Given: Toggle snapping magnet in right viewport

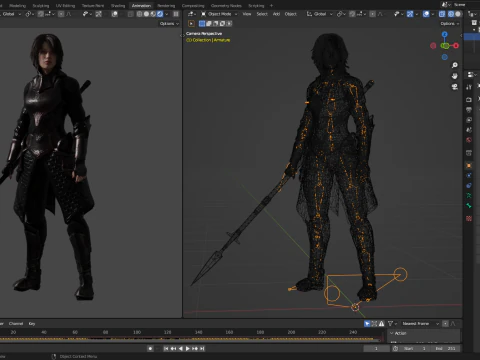Looking at the screenshot, I should coord(352,14).
